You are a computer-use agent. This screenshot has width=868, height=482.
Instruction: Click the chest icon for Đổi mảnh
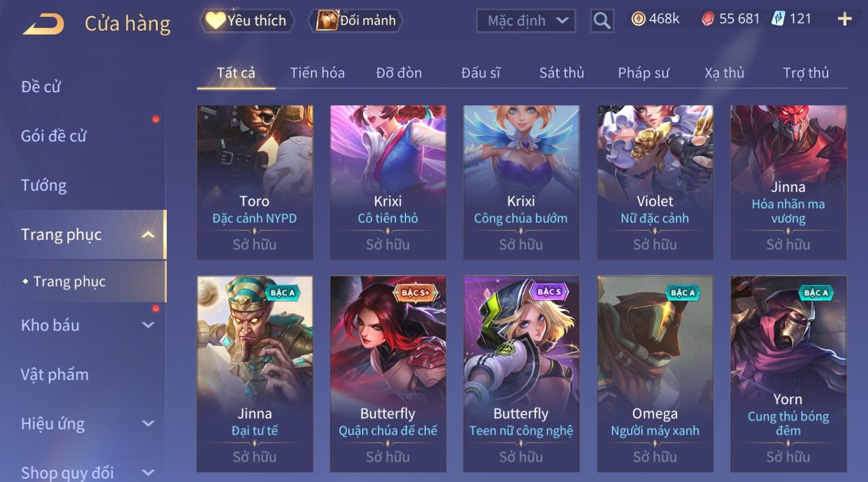coord(327,21)
